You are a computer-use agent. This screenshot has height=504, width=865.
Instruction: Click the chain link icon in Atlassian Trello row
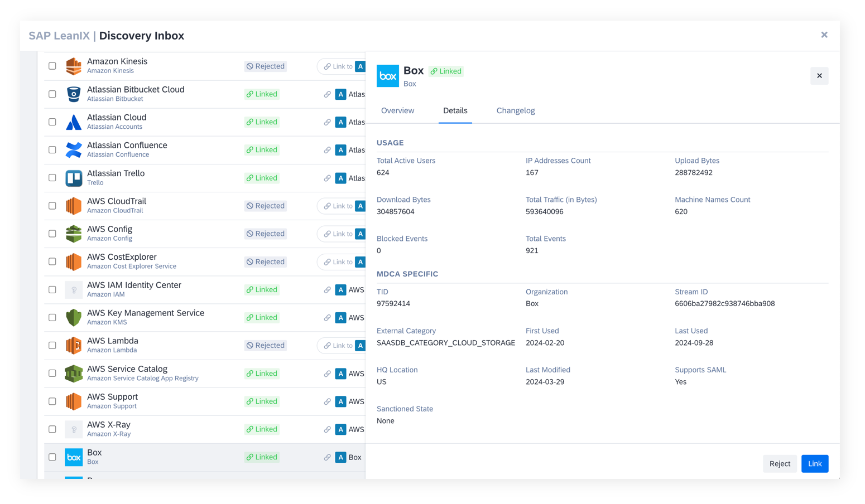coord(328,178)
